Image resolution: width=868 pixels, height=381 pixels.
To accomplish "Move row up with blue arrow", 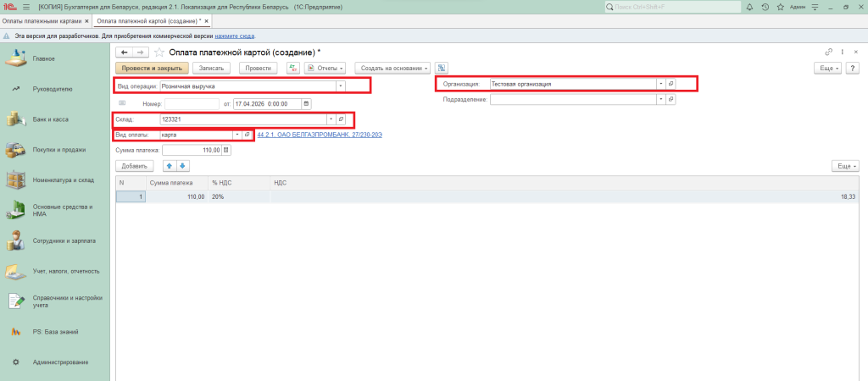I will tap(169, 166).
